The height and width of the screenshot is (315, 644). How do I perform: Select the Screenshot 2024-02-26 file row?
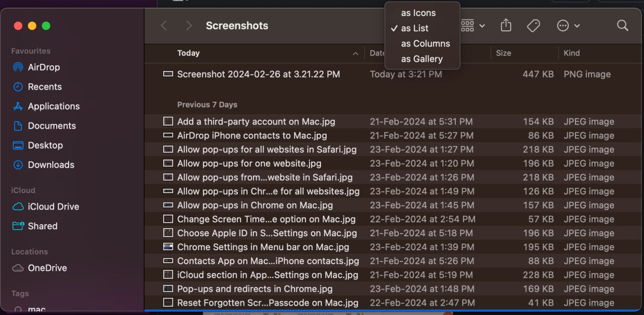click(x=258, y=74)
